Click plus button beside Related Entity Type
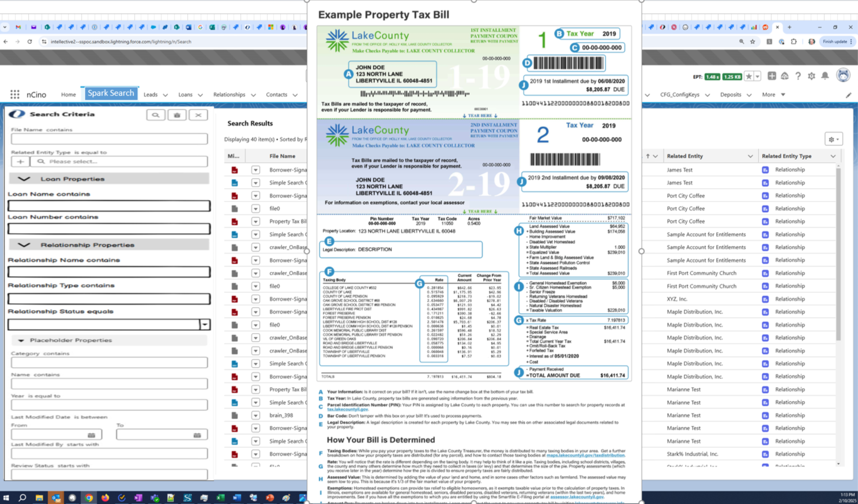This screenshot has width=858, height=504. point(20,161)
